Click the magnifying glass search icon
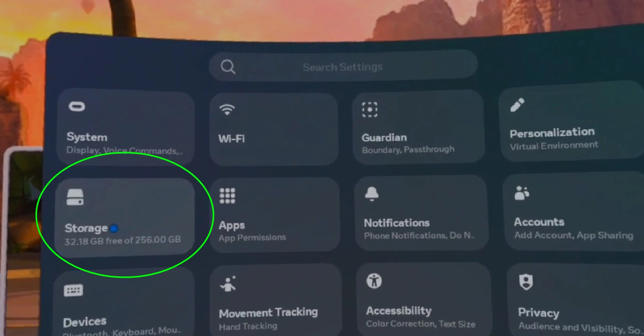Viewport: 644px width, 336px height. 228,67
